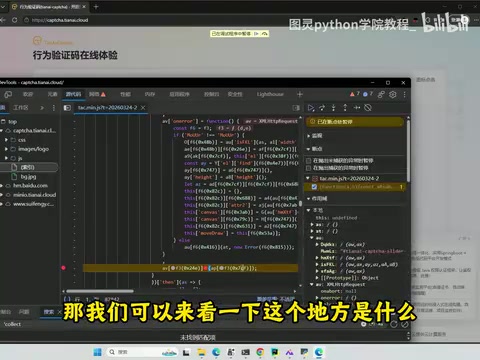Image resolution: width=480 pixels, height=360 pixels.
Task: Step over next function call
Action: pos(322,108)
